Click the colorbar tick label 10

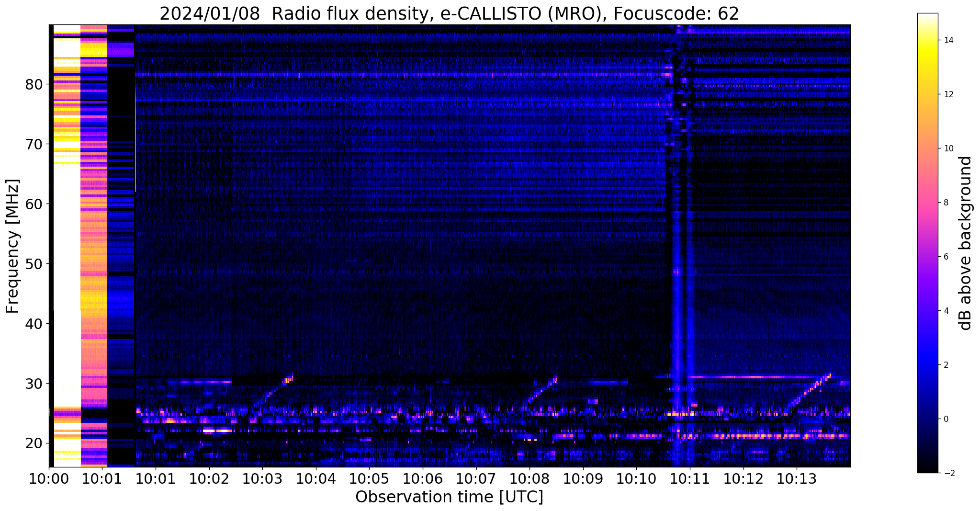[948, 148]
